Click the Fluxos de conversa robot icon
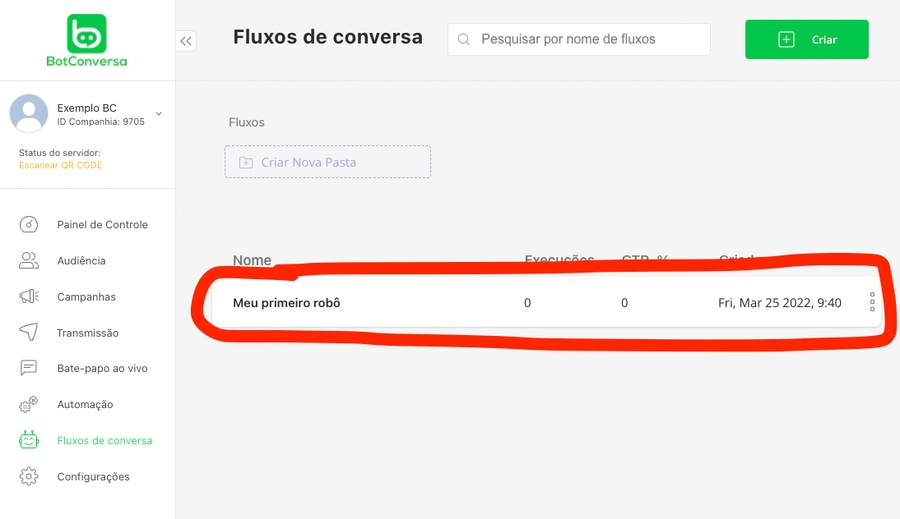Image resolution: width=900 pixels, height=519 pixels. (x=29, y=440)
